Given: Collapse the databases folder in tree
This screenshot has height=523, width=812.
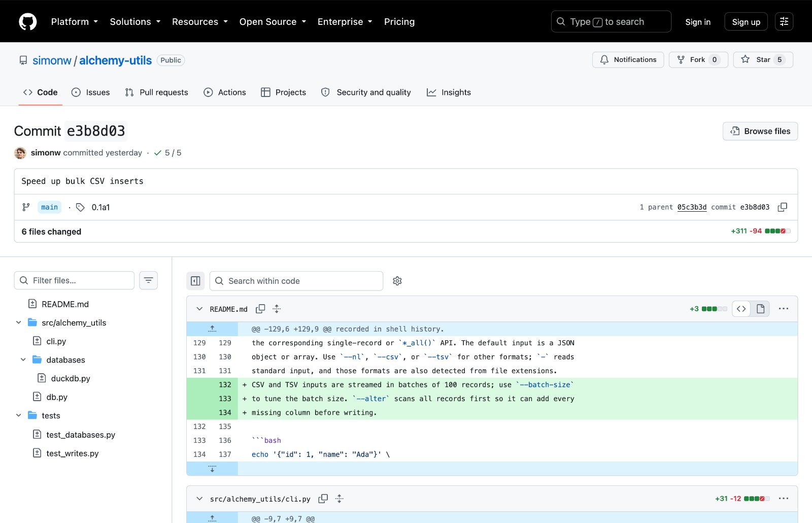Looking at the screenshot, I should click(23, 359).
